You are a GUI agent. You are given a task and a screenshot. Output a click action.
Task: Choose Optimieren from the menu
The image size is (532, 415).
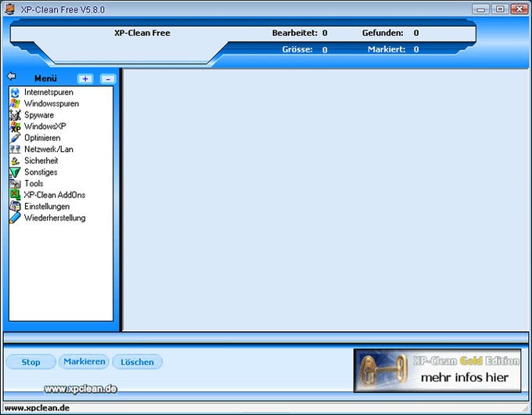tap(42, 138)
